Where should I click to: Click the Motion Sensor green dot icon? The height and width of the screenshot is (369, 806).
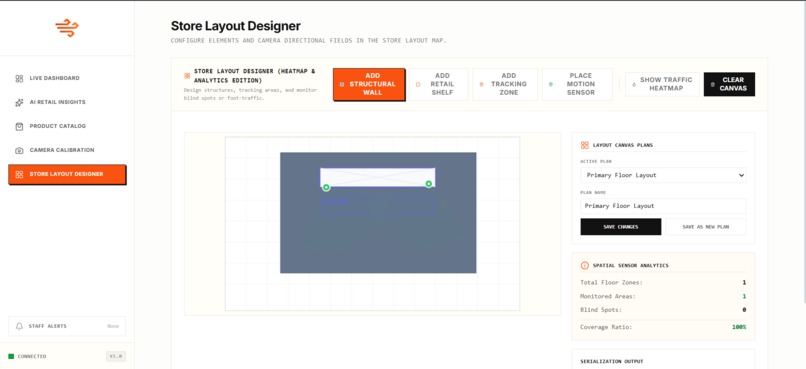point(551,84)
